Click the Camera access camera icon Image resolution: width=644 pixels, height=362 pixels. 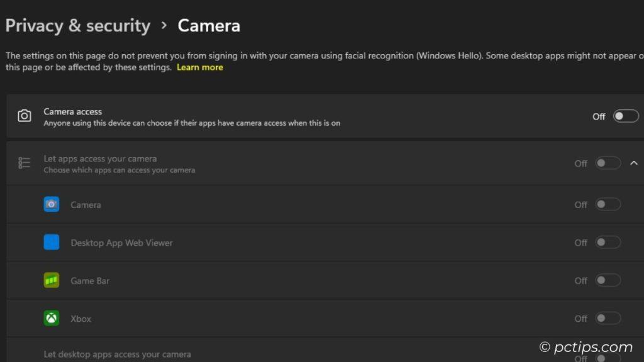click(25, 116)
